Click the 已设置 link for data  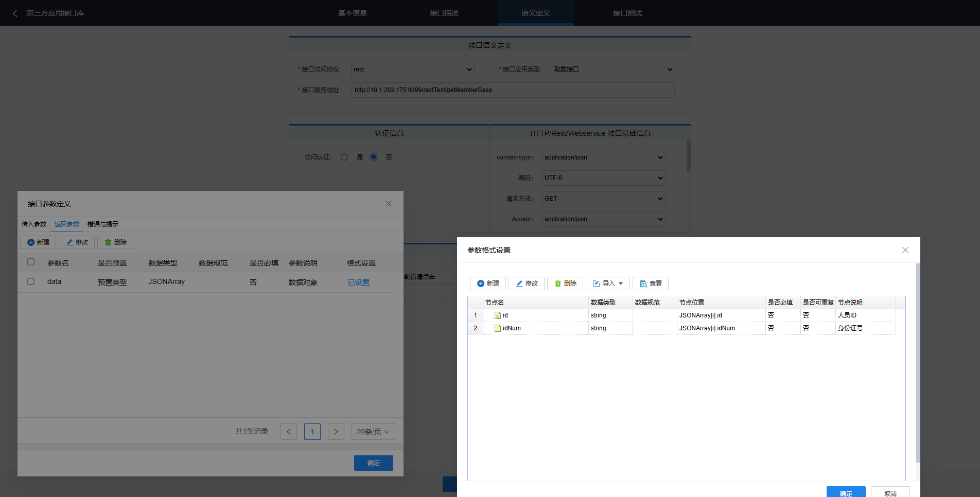(x=358, y=282)
